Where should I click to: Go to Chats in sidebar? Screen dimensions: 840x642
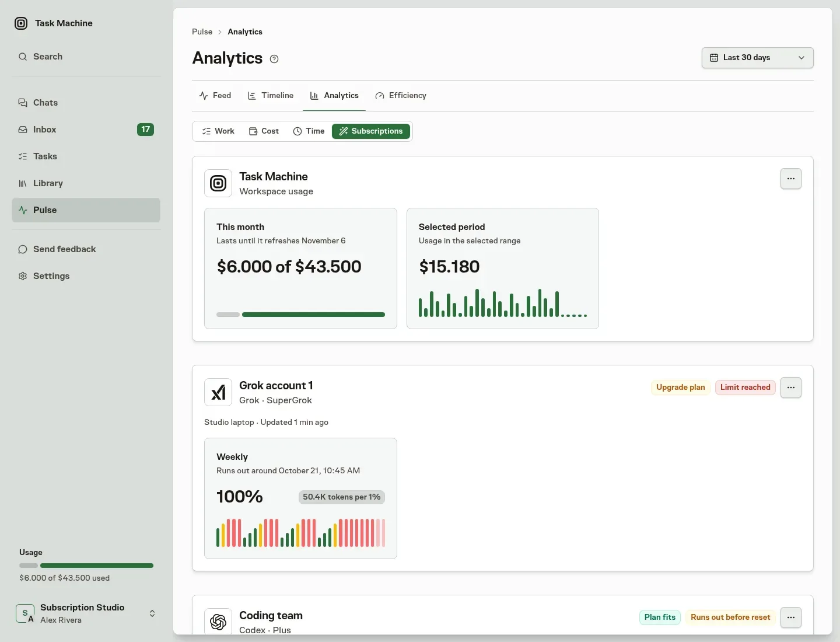[x=86, y=103]
